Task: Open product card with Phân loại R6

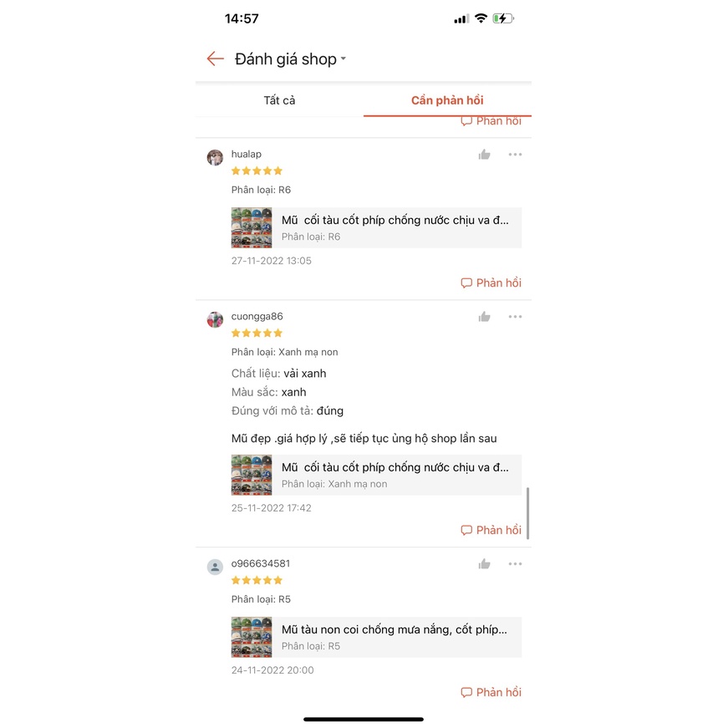Action: (376, 228)
